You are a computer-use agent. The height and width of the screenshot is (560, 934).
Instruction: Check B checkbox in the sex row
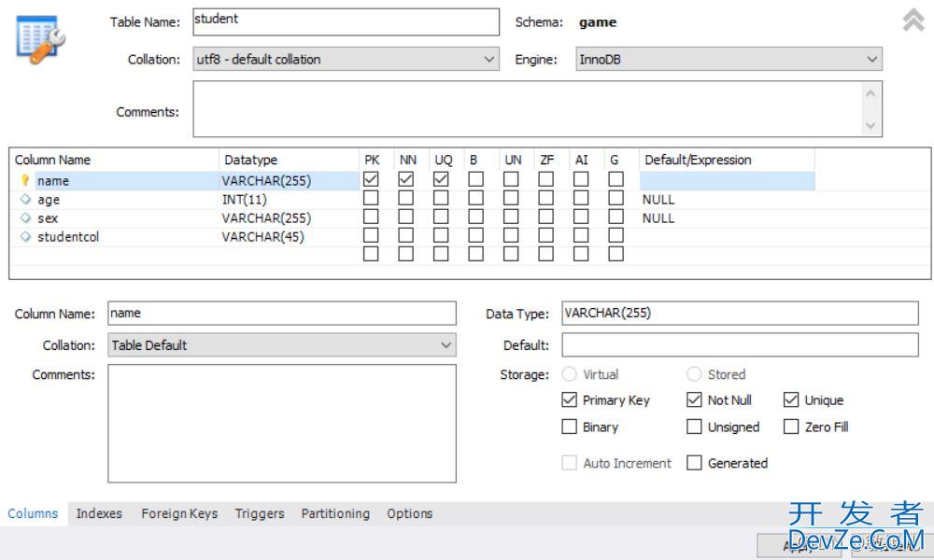click(x=475, y=216)
